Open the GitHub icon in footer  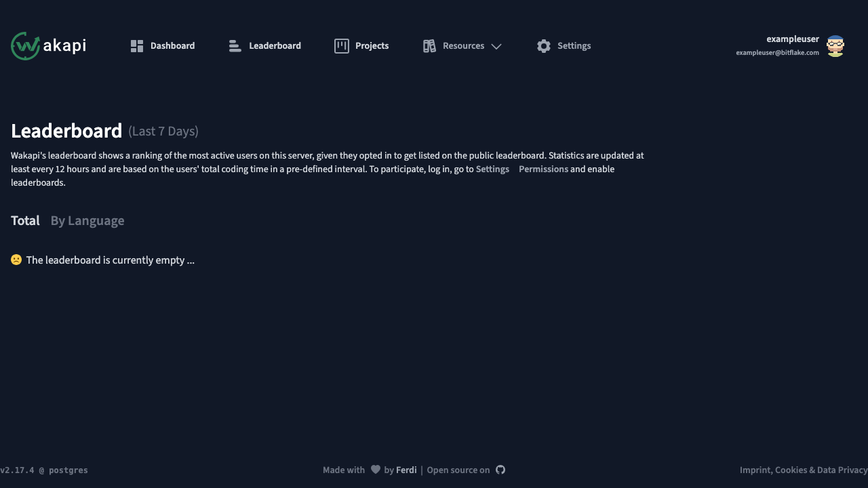click(x=500, y=470)
